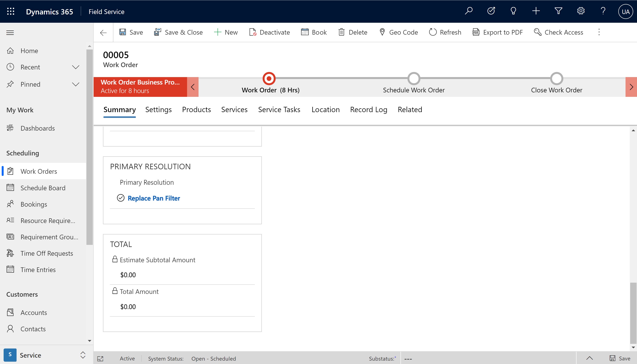Deactivate this work order
This screenshot has width=637, height=364.
[x=269, y=32]
